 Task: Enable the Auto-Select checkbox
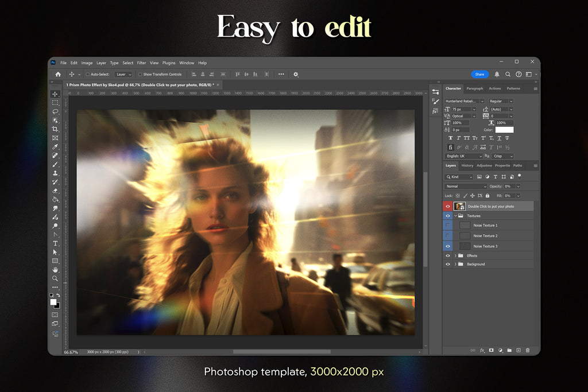(x=87, y=75)
